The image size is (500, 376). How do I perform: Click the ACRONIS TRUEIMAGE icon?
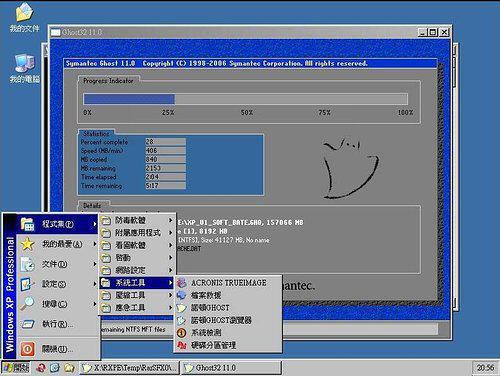[x=182, y=283]
